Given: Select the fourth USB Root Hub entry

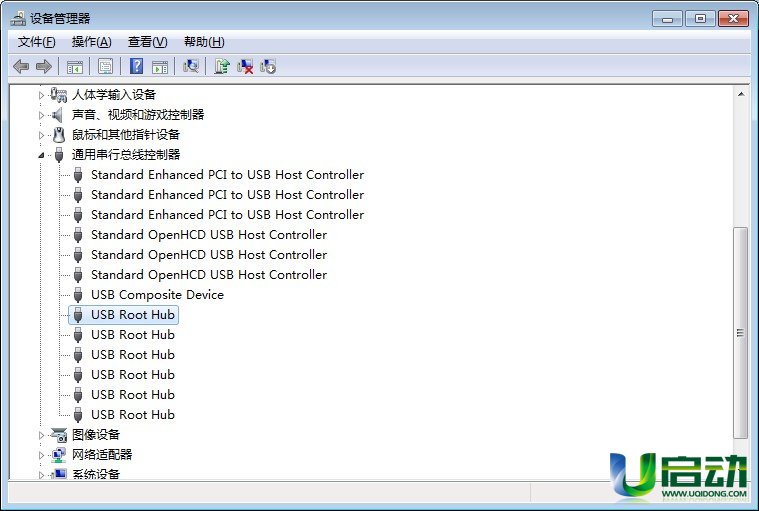Looking at the screenshot, I should coord(133,375).
